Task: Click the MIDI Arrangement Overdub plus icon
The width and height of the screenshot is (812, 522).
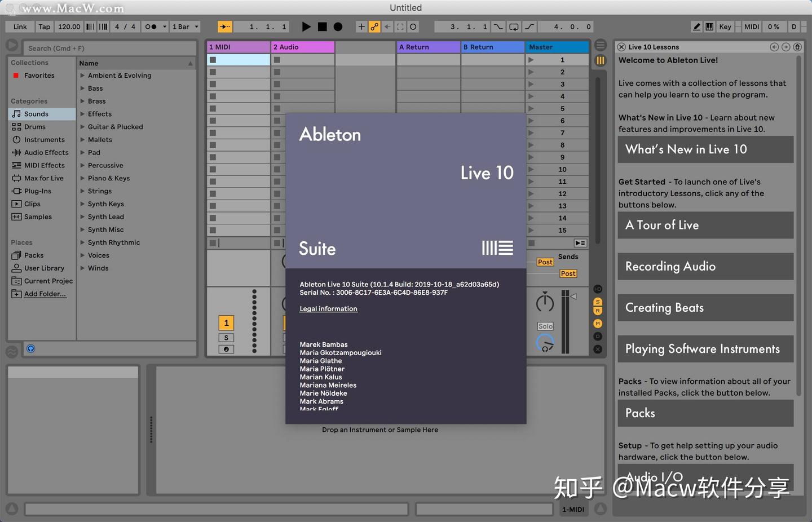Action: point(361,26)
